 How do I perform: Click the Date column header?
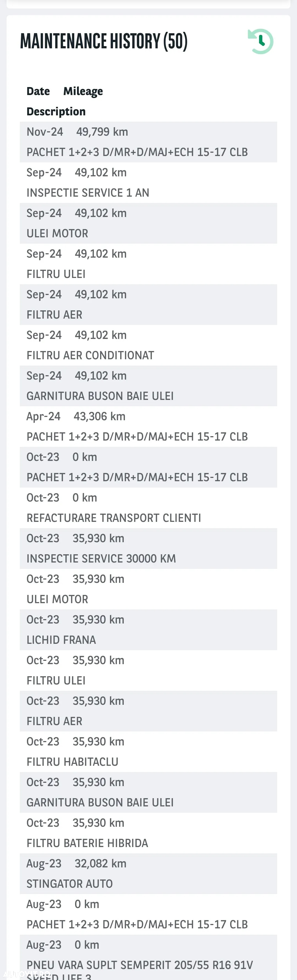coord(38,91)
